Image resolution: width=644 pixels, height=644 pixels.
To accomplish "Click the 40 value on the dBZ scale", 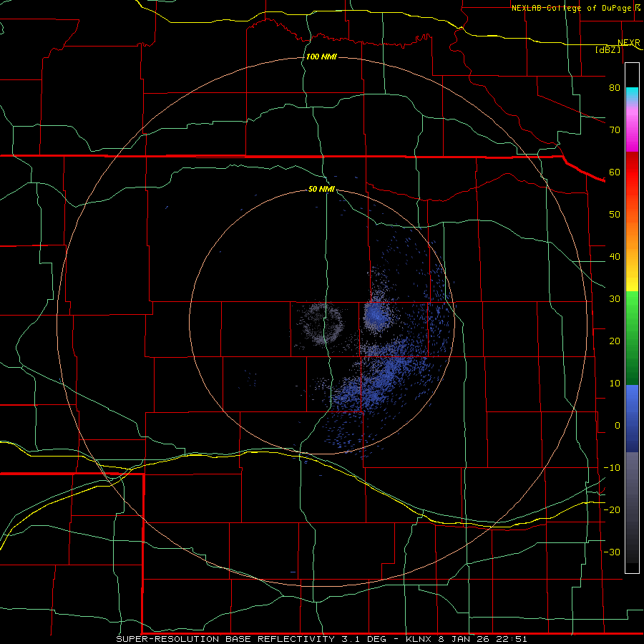I will tap(615, 257).
